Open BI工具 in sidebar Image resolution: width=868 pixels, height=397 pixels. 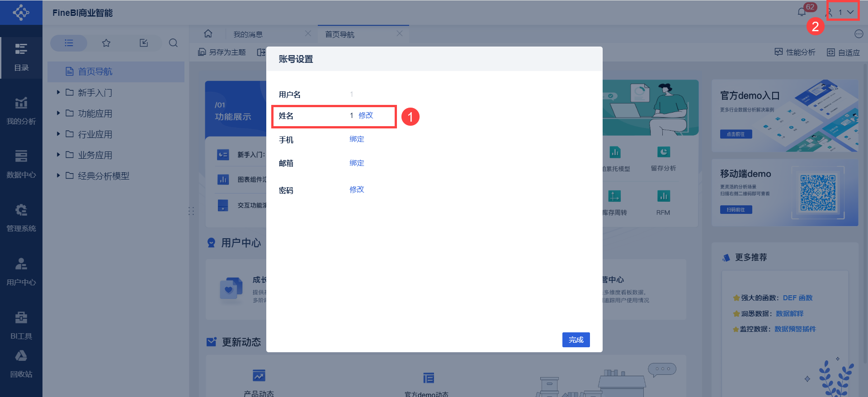[21, 326]
